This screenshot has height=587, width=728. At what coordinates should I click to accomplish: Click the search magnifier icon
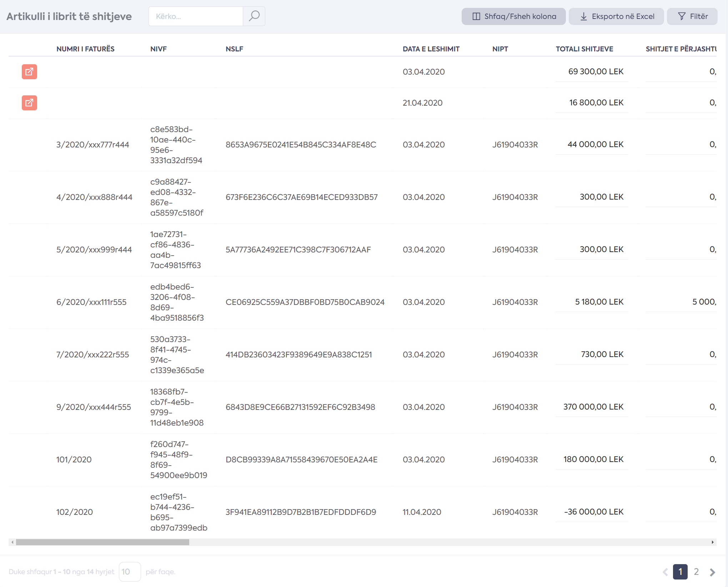254,16
